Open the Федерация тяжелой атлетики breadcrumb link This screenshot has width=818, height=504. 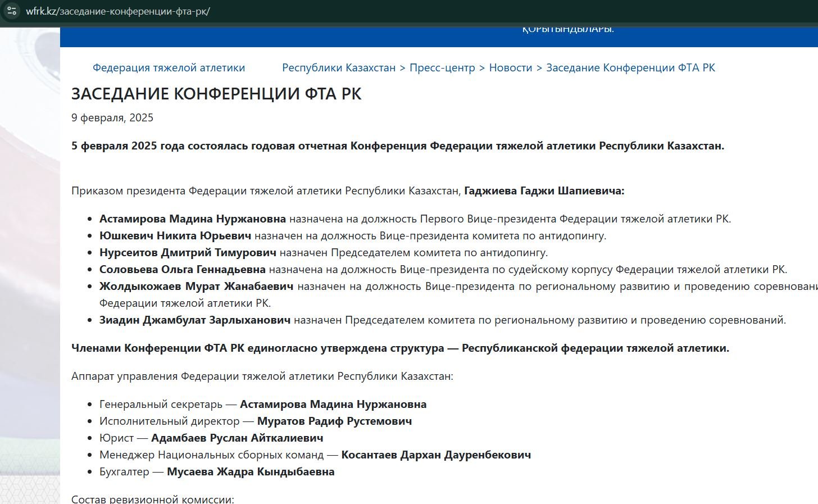tap(169, 68)
